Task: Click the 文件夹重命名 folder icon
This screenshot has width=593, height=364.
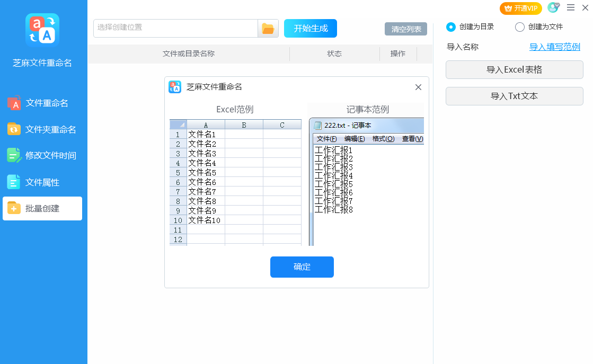Action: coord(14,129)
